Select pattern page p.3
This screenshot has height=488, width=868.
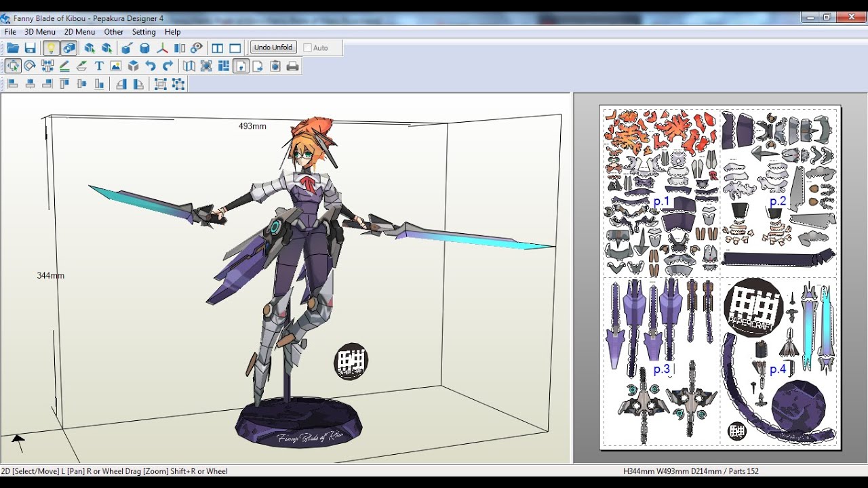pos(662,369)
